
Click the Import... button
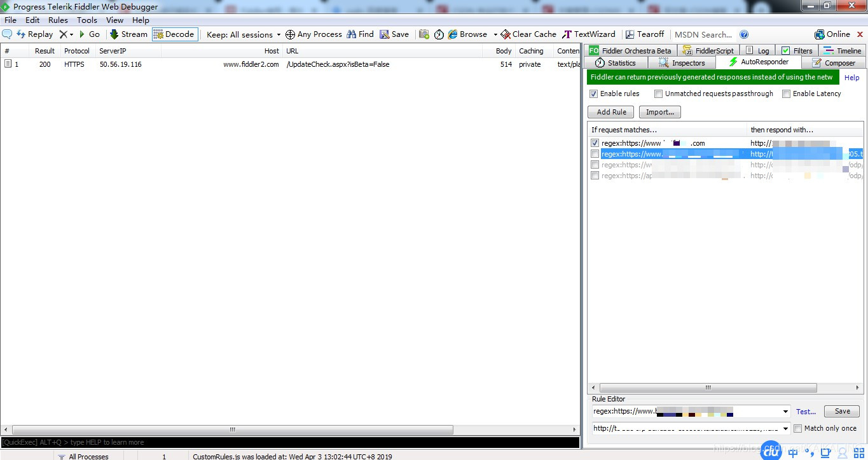(x=660, y=112)
